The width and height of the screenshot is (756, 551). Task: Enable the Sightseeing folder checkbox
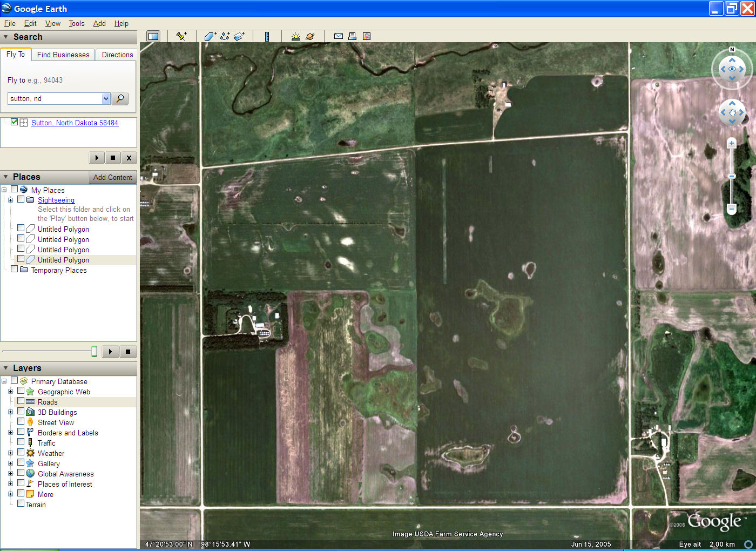pos(21,199)
